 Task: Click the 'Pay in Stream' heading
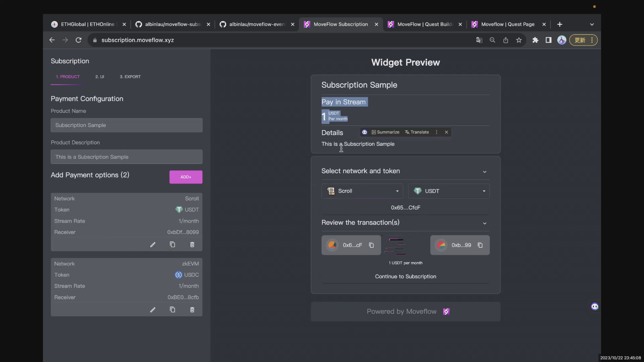coord(343,102)
